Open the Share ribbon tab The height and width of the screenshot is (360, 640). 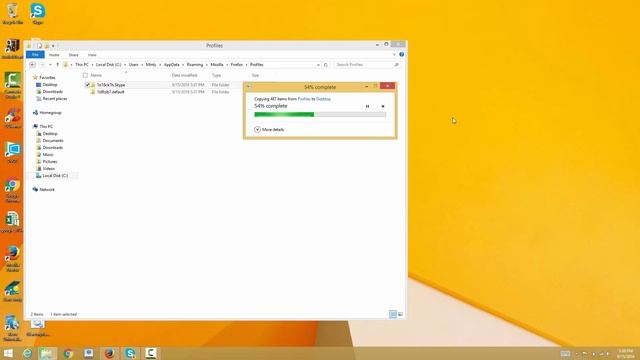[73, 55]
